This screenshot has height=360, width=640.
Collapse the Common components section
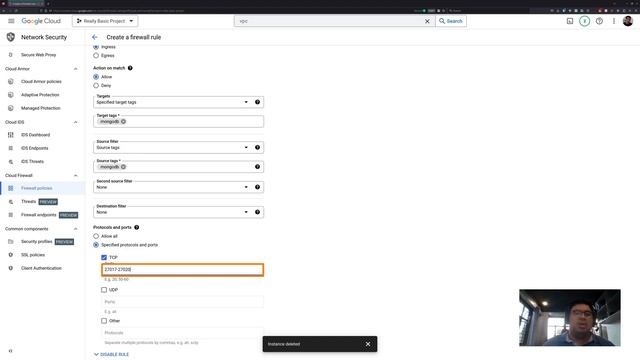pos(76,229)
